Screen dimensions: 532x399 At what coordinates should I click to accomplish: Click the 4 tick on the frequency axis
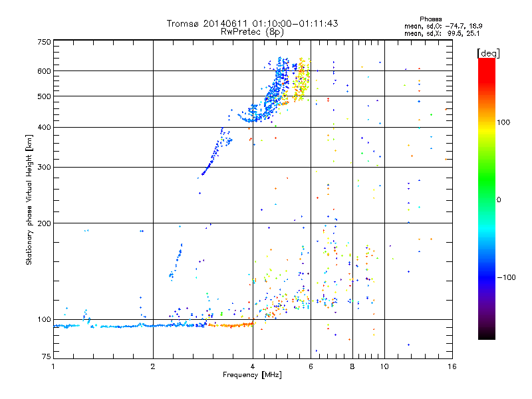click(253, 366)
